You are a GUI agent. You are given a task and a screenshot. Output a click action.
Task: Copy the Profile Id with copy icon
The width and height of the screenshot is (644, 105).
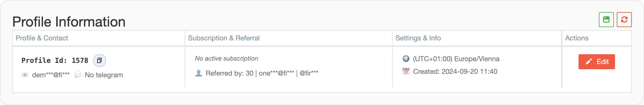(99, 61)
